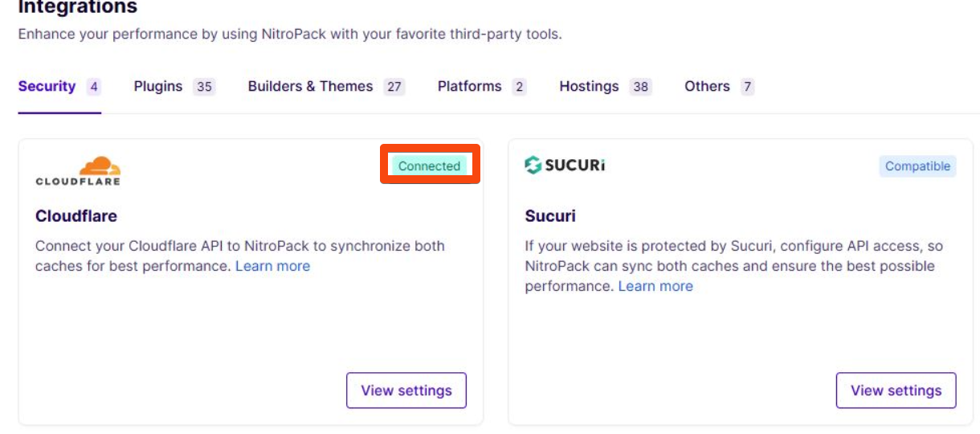980x434 pixels.
Task: Open View settings for Cloudflare
Action: pyautogui.click(x=406, y=391)
